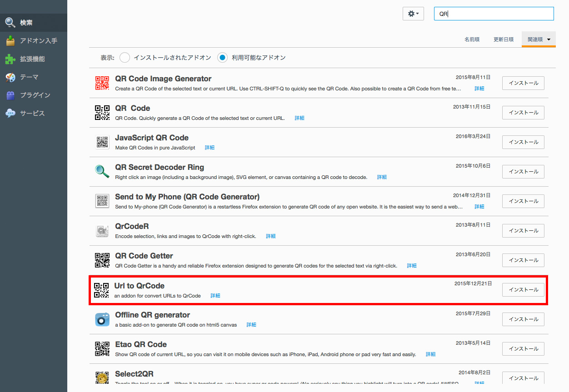Install QR Code Image Generator
The height and width of the screenshot is (392, 569).
tap(523, 83)
